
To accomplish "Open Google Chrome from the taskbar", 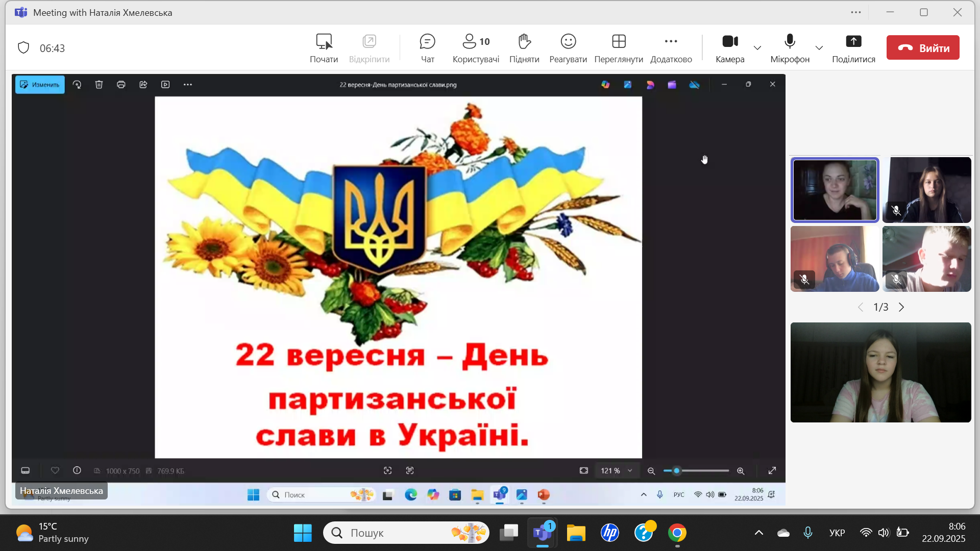I will click(x=677, y=533).
